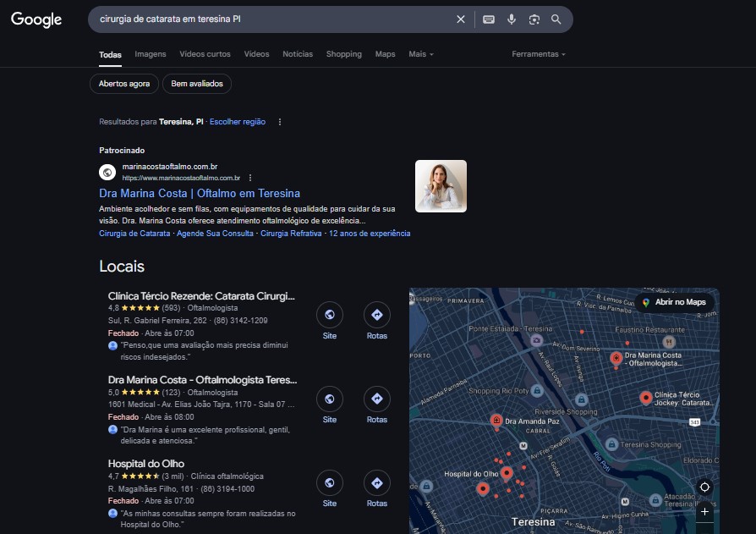
Task: Open Dra Marina Costa sponsored link
Action: coord(200,194)
